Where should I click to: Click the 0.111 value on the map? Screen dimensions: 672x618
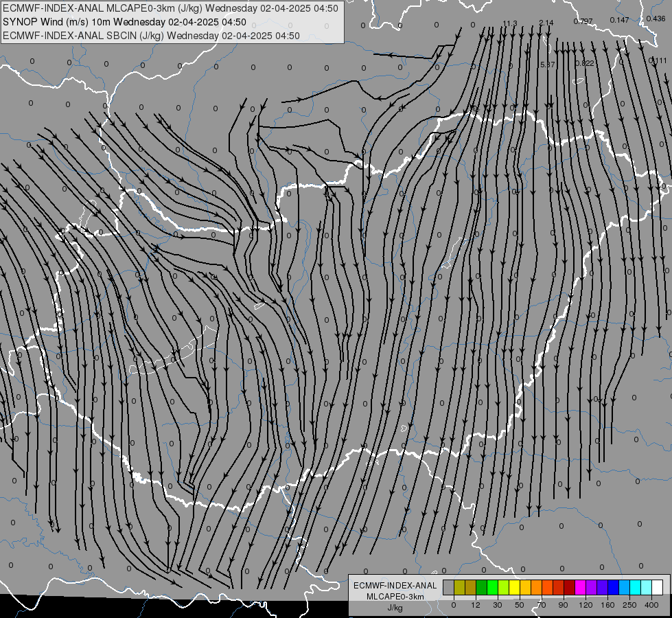point(658,61)
